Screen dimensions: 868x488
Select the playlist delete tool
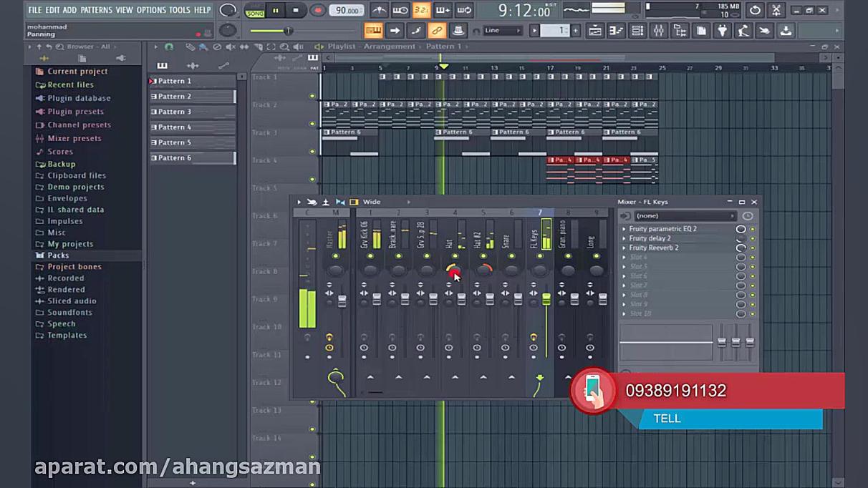coord(216,47)
